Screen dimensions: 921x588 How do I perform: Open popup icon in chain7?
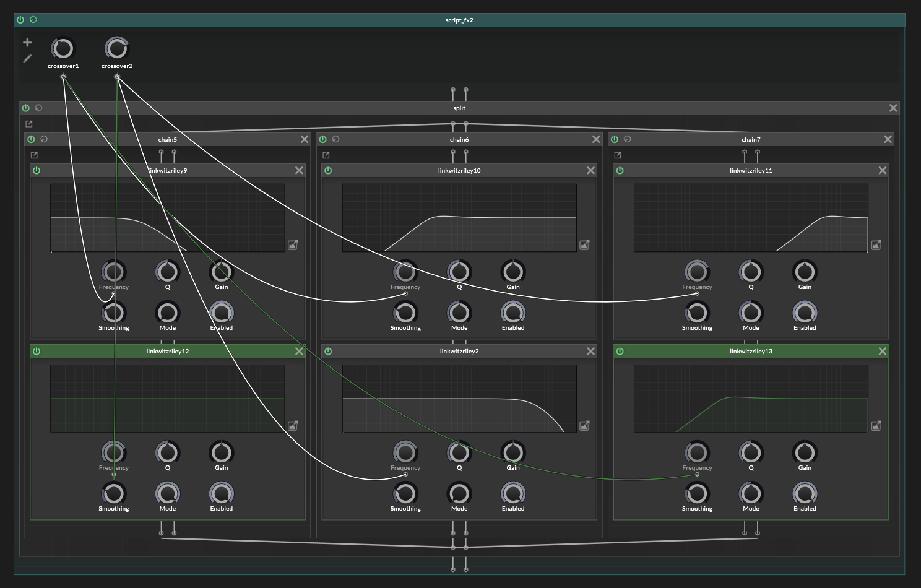[618, 155]
